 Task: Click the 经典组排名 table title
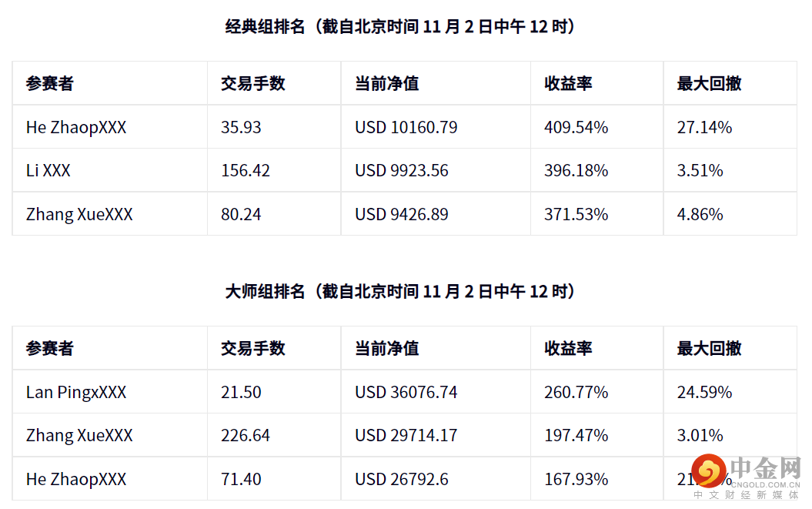[x=401, y=27]
